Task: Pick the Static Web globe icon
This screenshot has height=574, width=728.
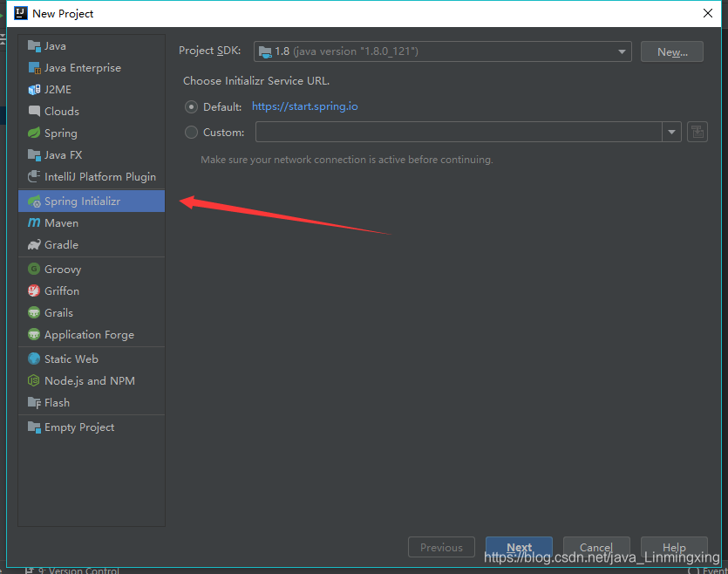Action: click(x=34, y=359)
